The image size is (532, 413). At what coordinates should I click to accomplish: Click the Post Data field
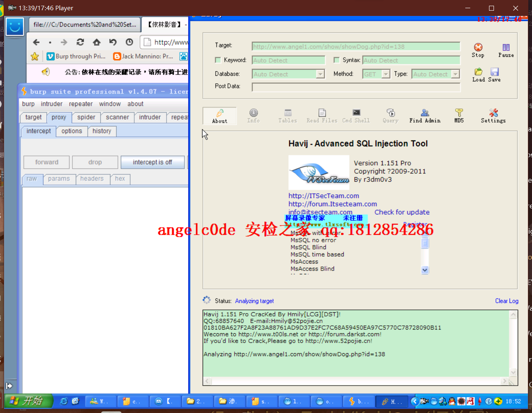356,87
